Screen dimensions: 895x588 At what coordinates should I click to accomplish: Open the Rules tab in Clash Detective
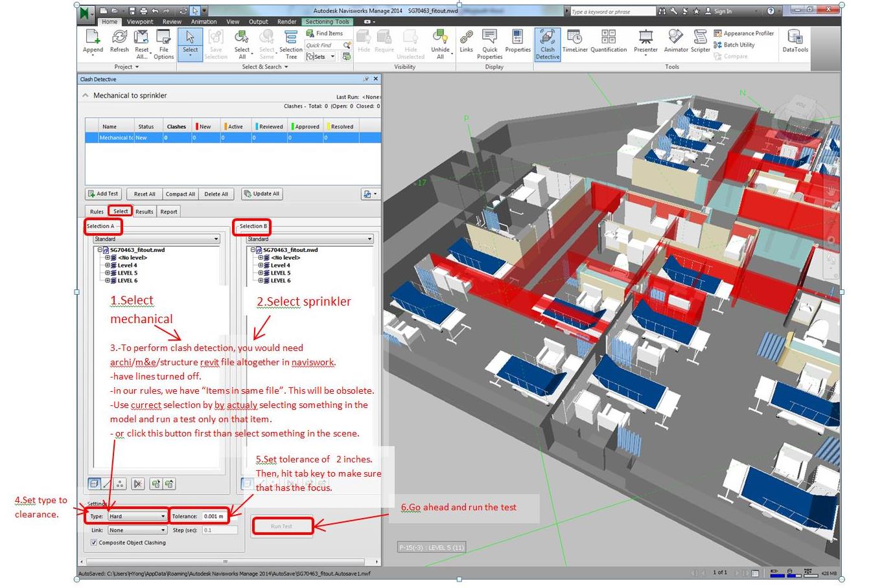click(x=97, y=212)
